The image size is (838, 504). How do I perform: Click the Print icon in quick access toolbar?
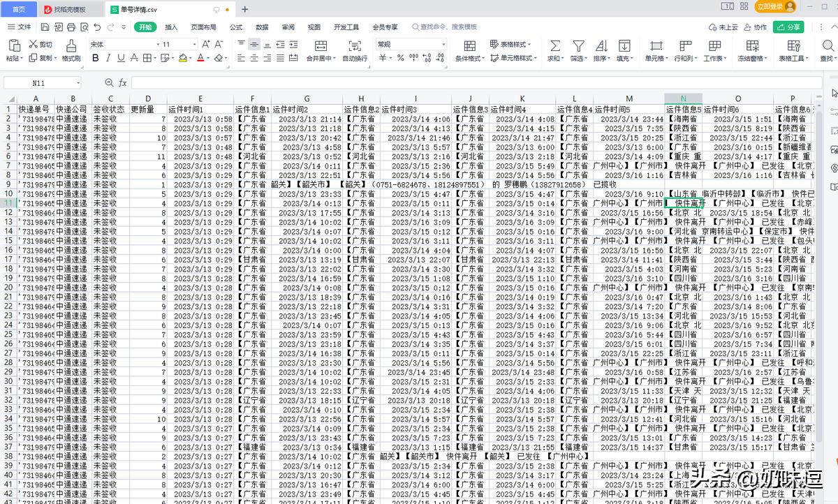pos(71,27)
